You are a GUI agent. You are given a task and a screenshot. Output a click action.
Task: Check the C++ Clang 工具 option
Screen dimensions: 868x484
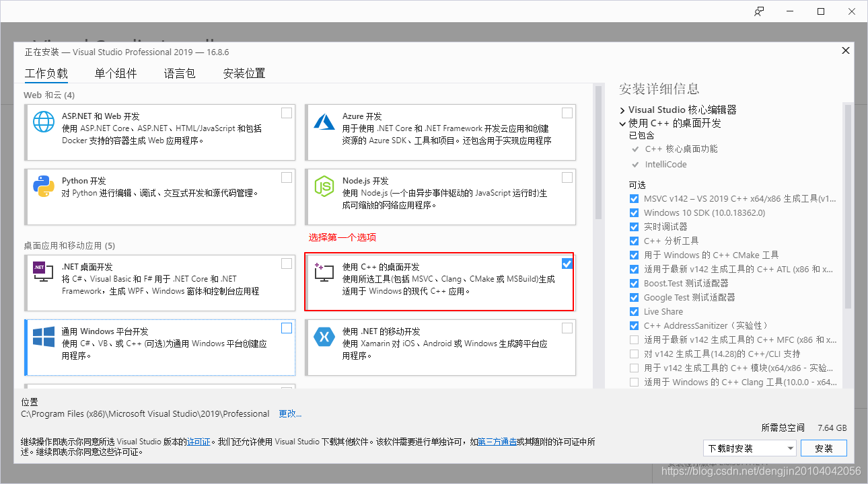[x=634, y=382]
